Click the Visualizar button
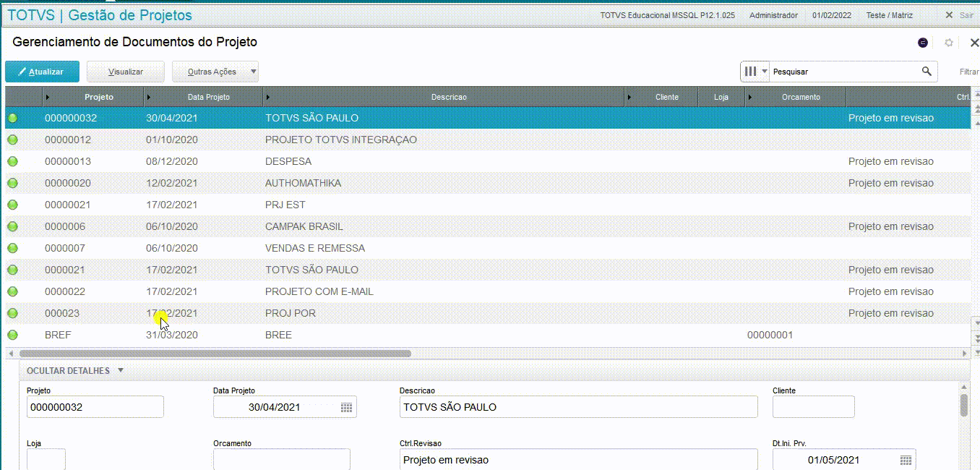980x470 pixels. point(126,72)
